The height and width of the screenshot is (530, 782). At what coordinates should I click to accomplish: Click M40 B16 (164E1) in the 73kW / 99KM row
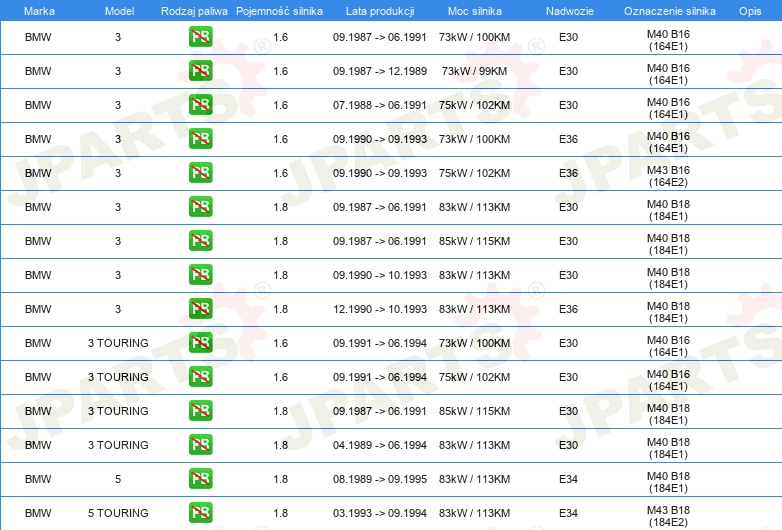[668, 74]
